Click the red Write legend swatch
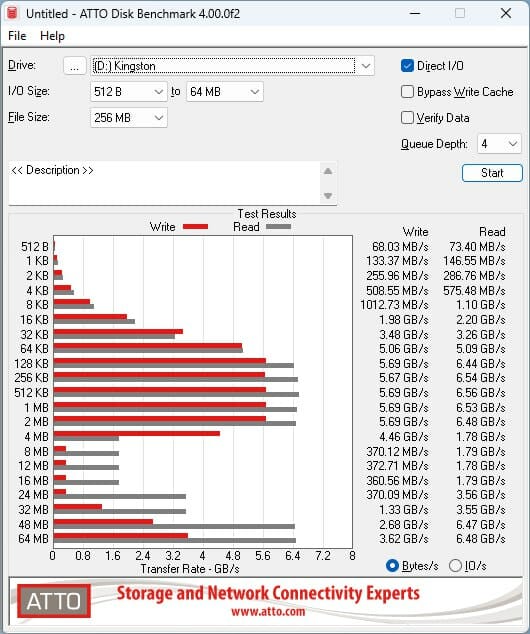 (195, 227)
